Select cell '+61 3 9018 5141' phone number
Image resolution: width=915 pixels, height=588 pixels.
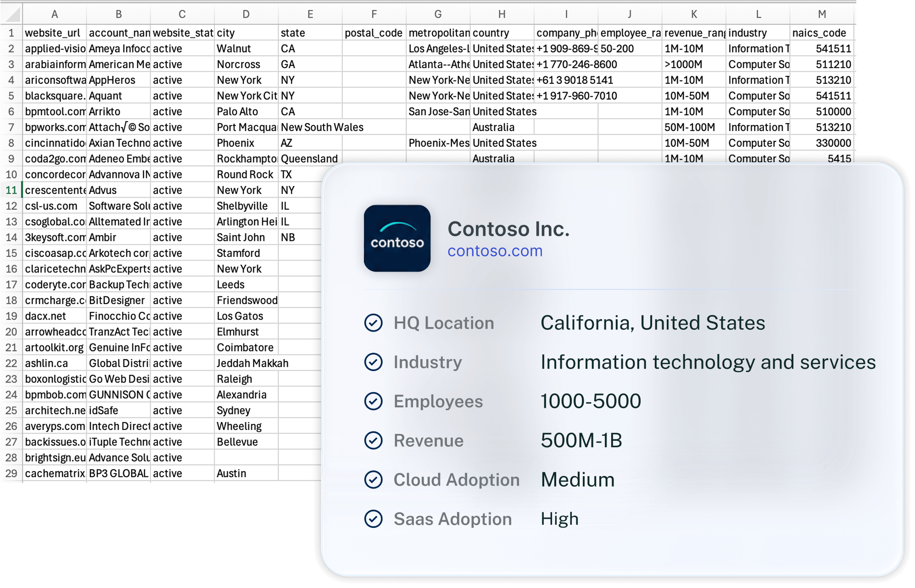click(x=575, y=80)
